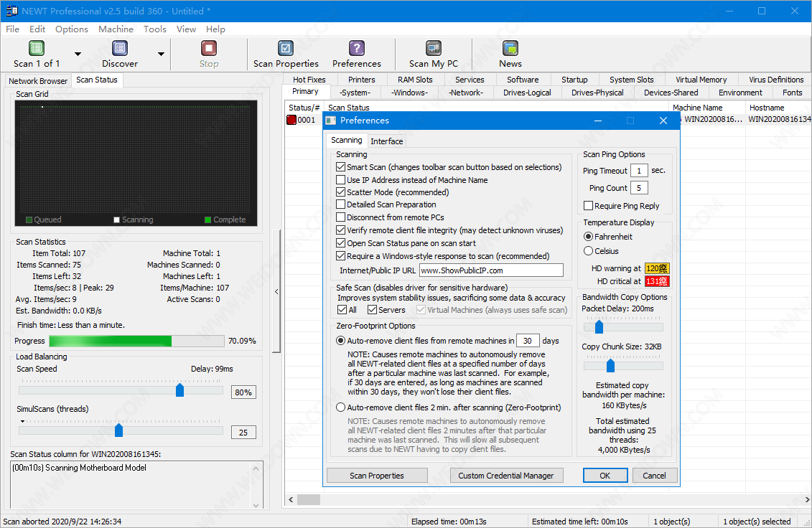The image size is (812, 528).
Task: Collapse the left pane with splitter arrow
Action: click(276, 292)
